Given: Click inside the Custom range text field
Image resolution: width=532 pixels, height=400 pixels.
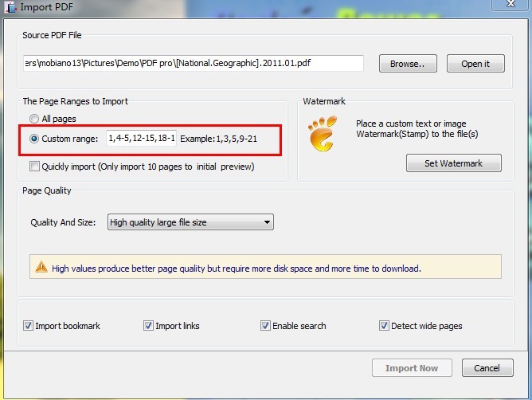Looking at the screenshot, I should click(x=141, y=139).
